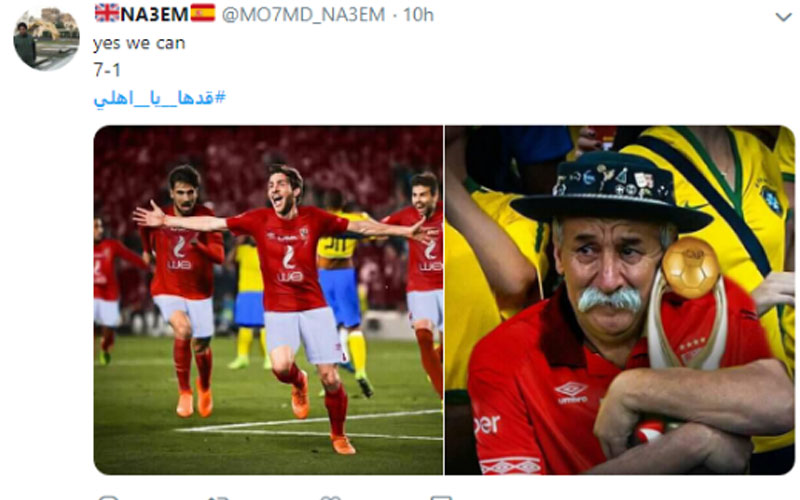This screenshot has height=500, width=800.
Task: Open the blue Arabic hashtag link
Action: tap(159, 97)
